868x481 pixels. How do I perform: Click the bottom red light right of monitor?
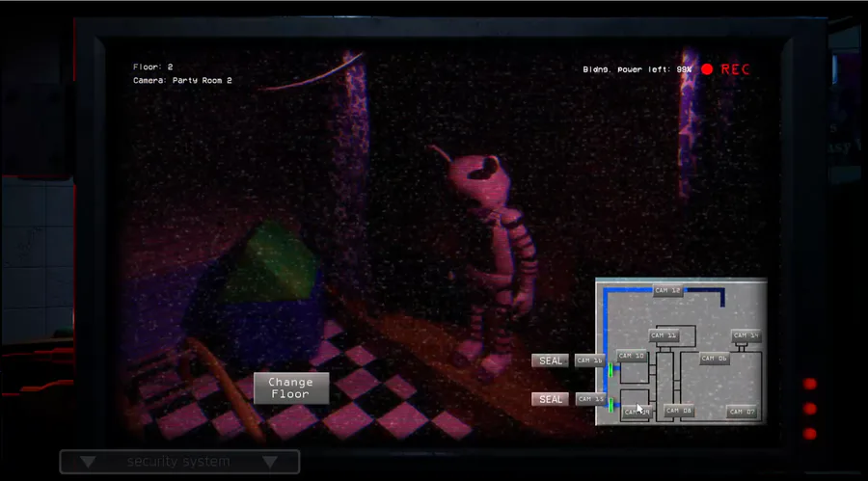[810, 434]
